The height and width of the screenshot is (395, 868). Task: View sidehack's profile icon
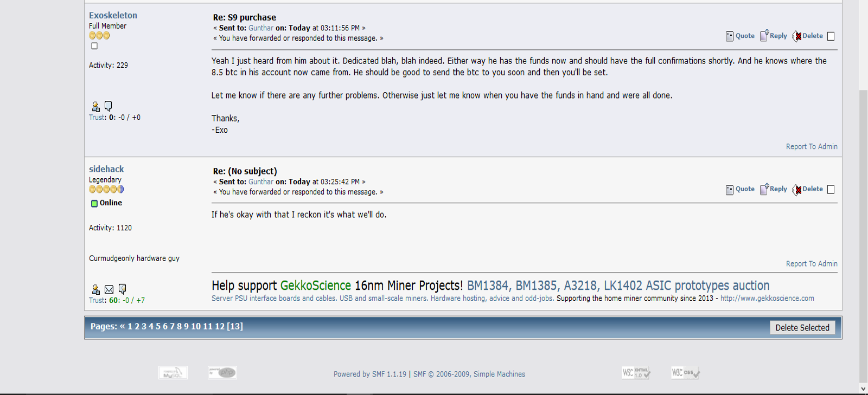click(96, 289)
